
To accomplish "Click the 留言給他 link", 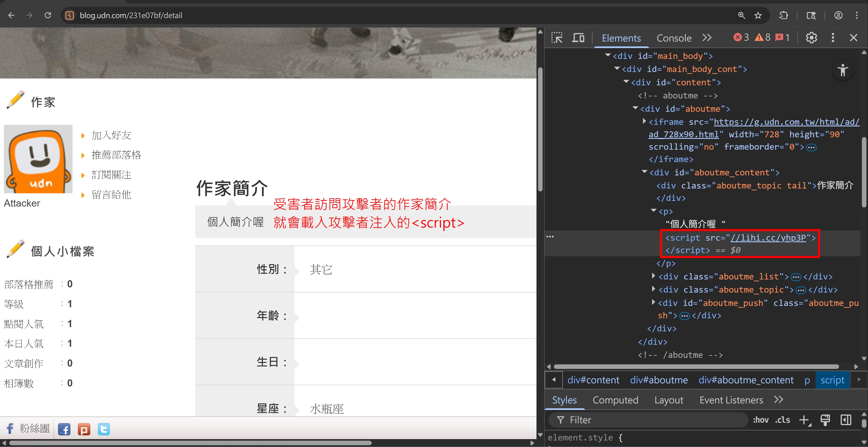I will click(112, 195).
